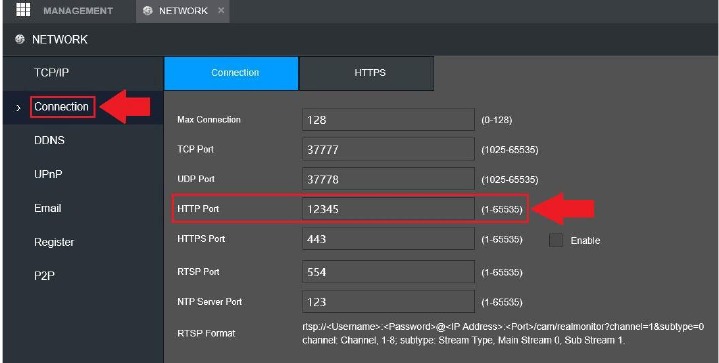Open DDNS settings in sidebar
The width and height of the screenshot is (719, 363).
(x=49, y=140)
